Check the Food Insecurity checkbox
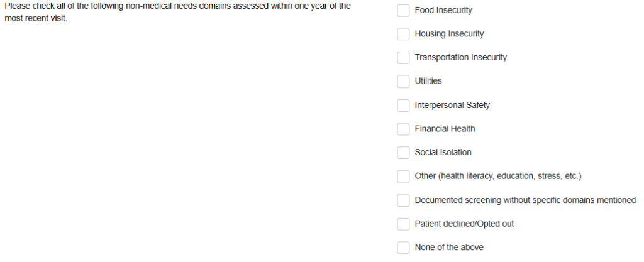This screenshot has width=644, height=262. (x=403, y=11)
